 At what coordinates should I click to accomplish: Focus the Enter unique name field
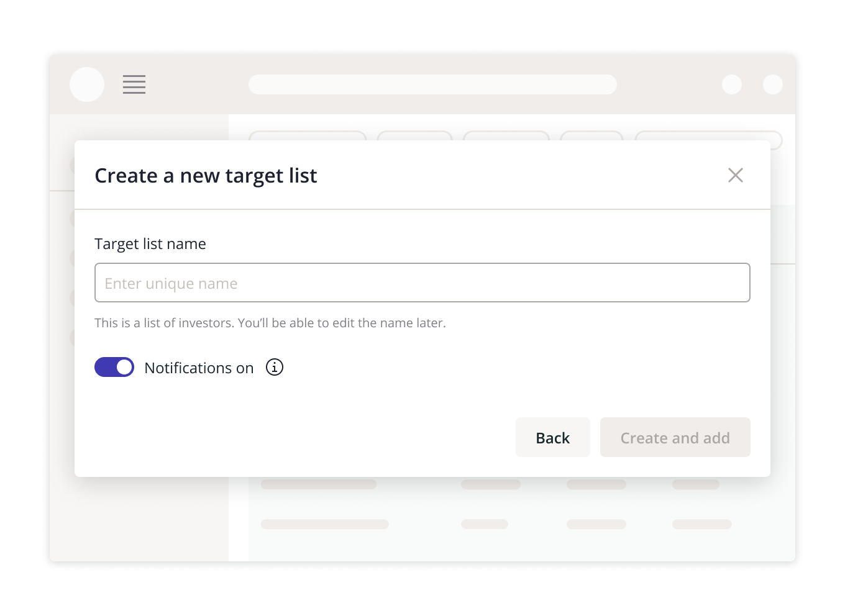tap(422, 283)
